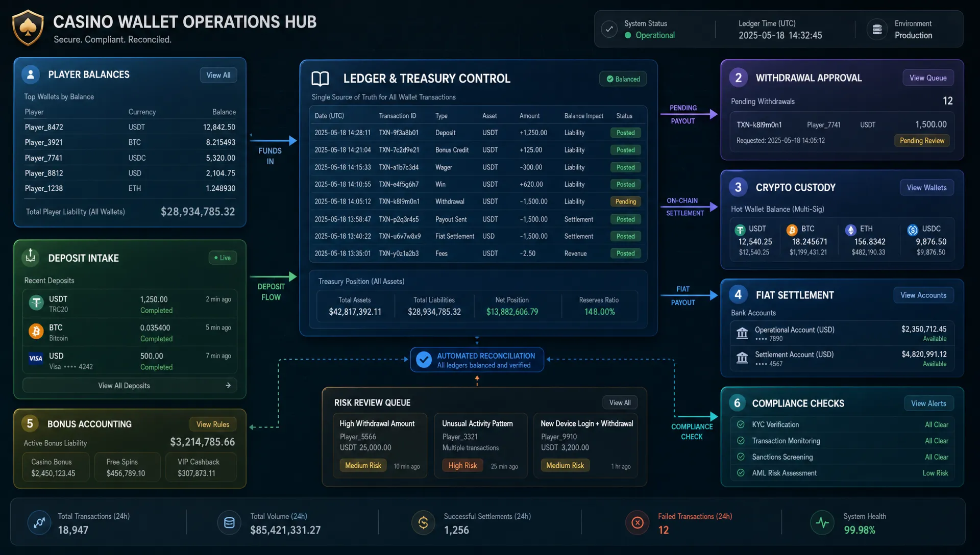Click the Net Position $13,882,606.79 value
Image resolution: width=980 pixels, height=555 pixels.
pyautogui.click(x=512, y=312)
